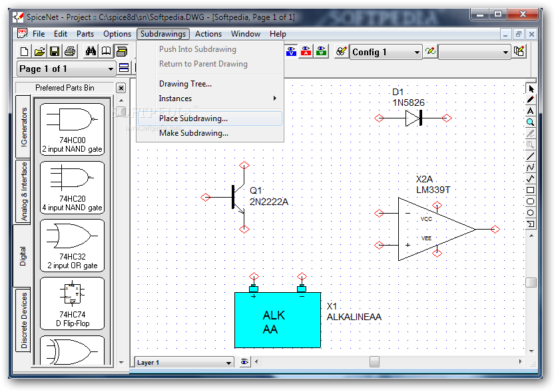Select the cyan magnifier zoom tool

tap(531, 122)
